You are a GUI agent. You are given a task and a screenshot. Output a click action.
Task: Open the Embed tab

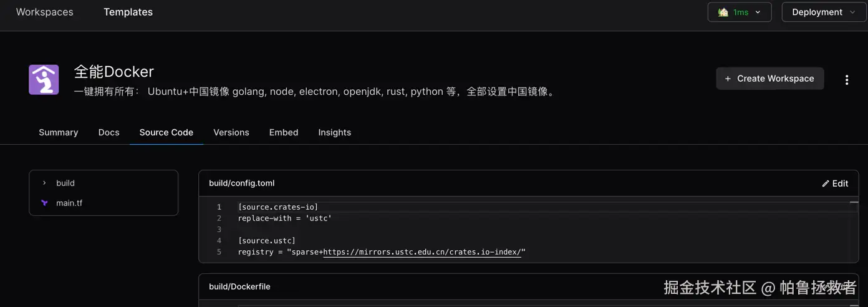pyautogui.click(x=284, y=132)
